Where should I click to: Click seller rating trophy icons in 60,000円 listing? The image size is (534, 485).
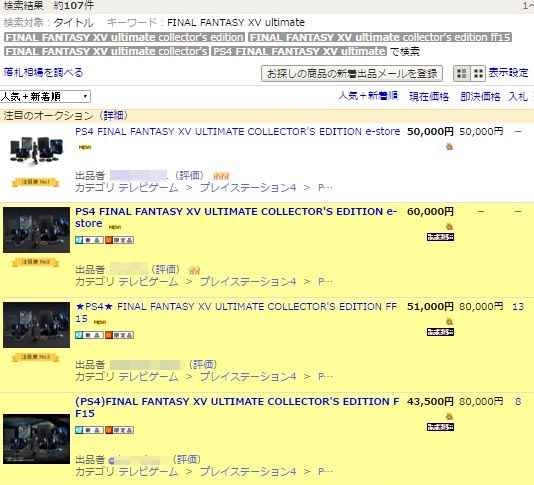(194, 270)
